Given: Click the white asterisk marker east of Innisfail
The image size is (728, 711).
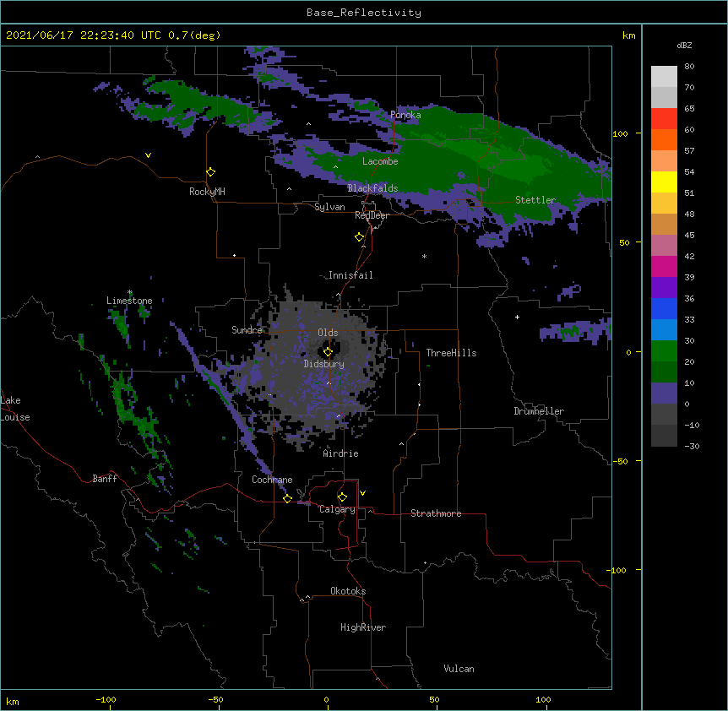Looking at the screenshot, I should 424,257.
